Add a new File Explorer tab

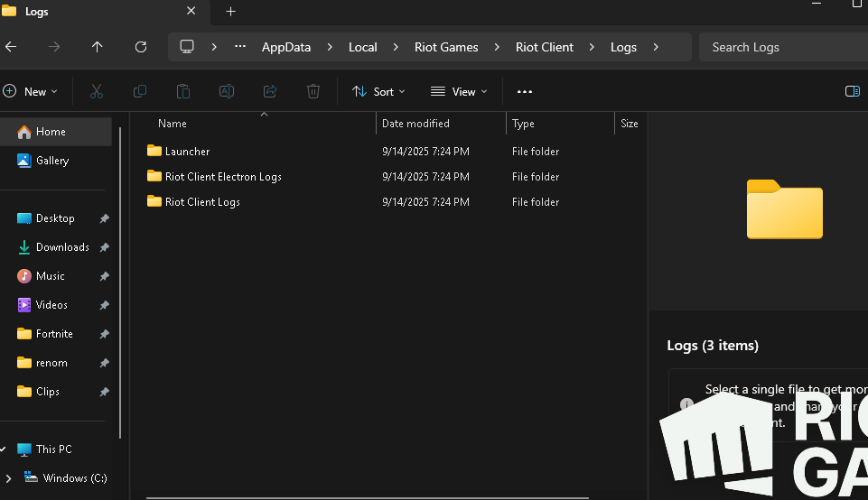click(x=231, y=11)
